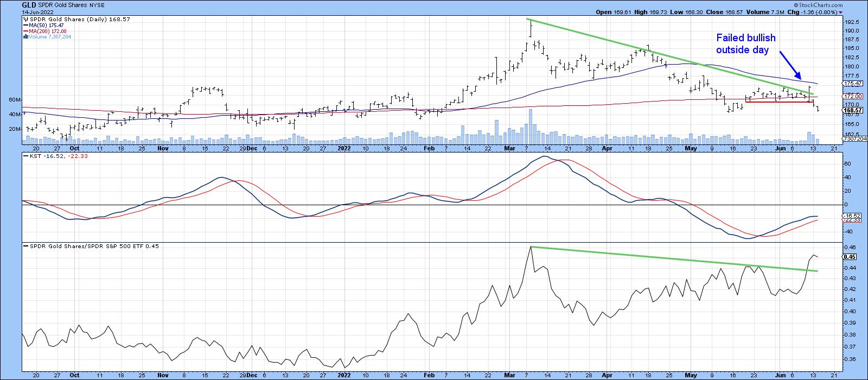Viewport: 868px width, 380px height.
Task: Click the 'Failed bullish outside day' annotation text
Action: [745, 43]
